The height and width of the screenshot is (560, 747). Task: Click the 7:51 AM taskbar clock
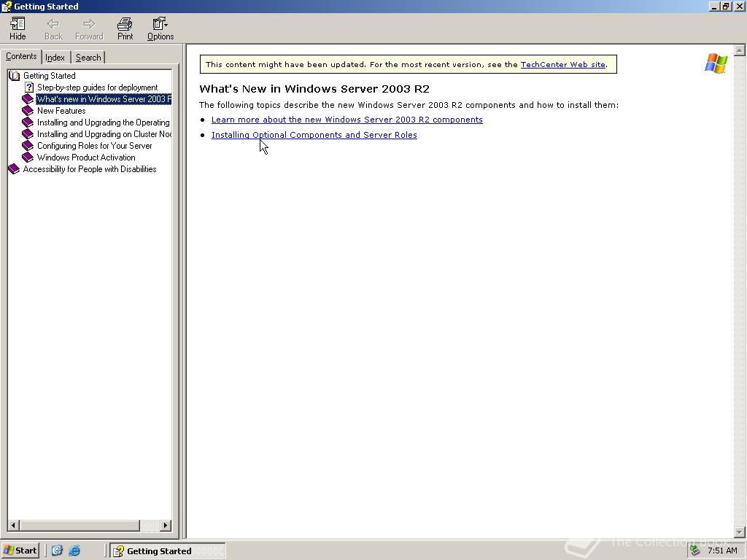click(722, 551)
